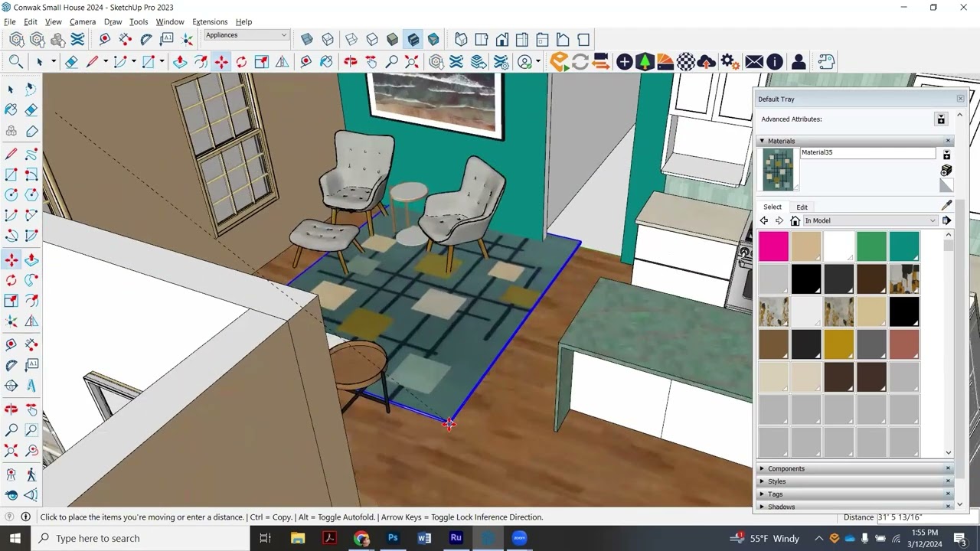Toggle Enscape live updates sync icon

click(x=580, y=62)
